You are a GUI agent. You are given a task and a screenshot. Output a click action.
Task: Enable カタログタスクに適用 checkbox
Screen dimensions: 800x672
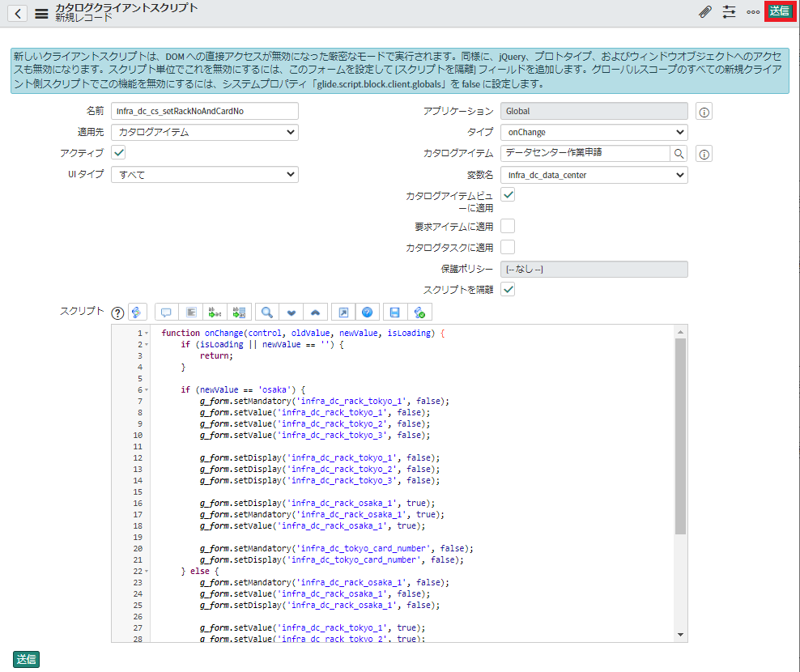pos(508,247)
